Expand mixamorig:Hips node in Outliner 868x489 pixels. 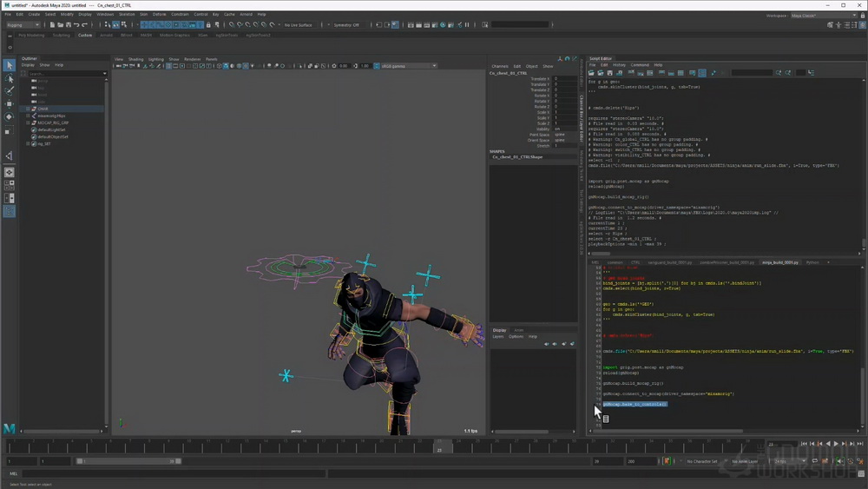28,116
